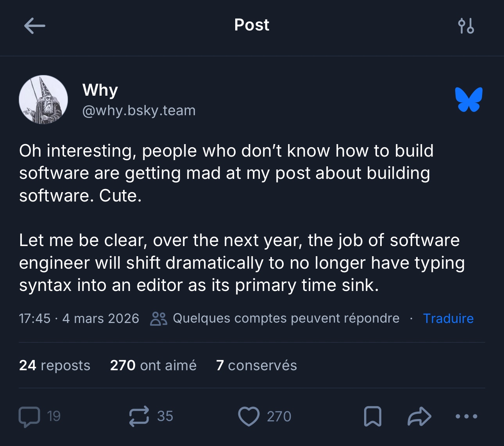The image size is (504, 446).
Task: Click the blue Bluesky butterfly logo
Action: coord(468,100)
